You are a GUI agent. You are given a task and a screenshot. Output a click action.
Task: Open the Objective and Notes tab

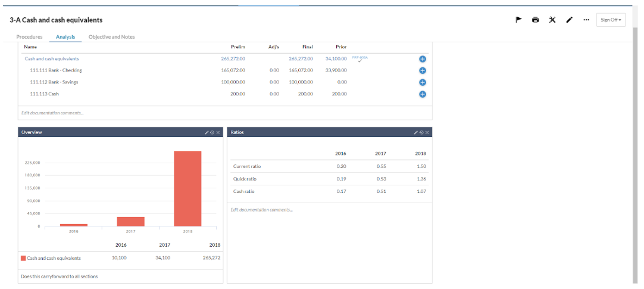point(111,37)
